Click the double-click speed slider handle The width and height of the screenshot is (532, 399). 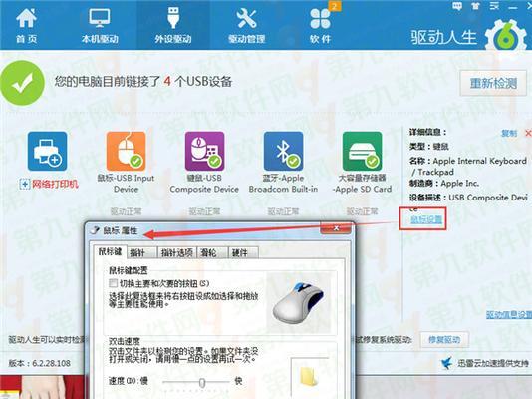[202, 383]
